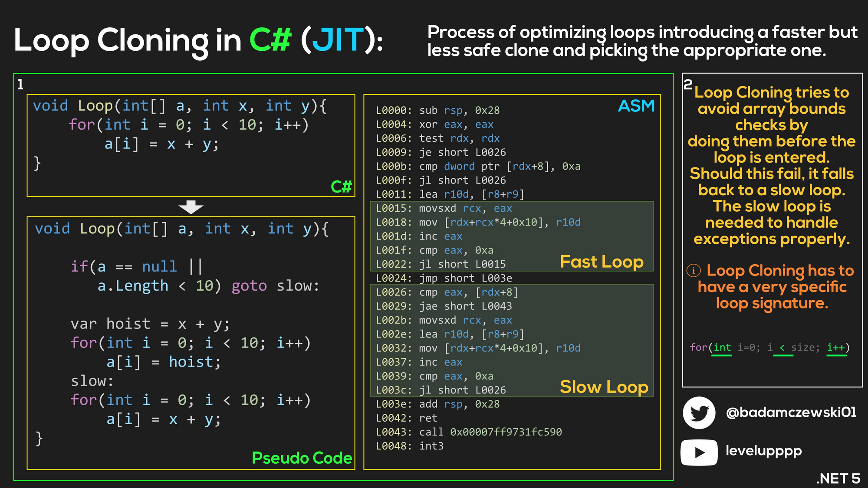868x488 pixels.
Task: Click the blue ASM label
Action: coord(636,106)
